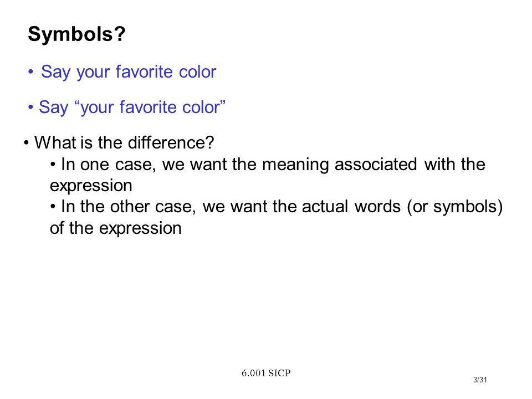
Task: Click the "What is the difference?" bullet text
Action: (124, 142)
